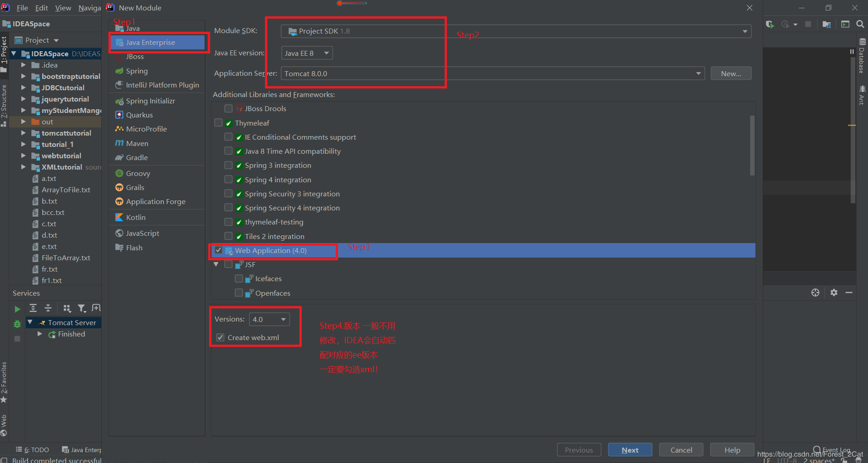Collapse the JSF tree node arrow

coord(216,264)
